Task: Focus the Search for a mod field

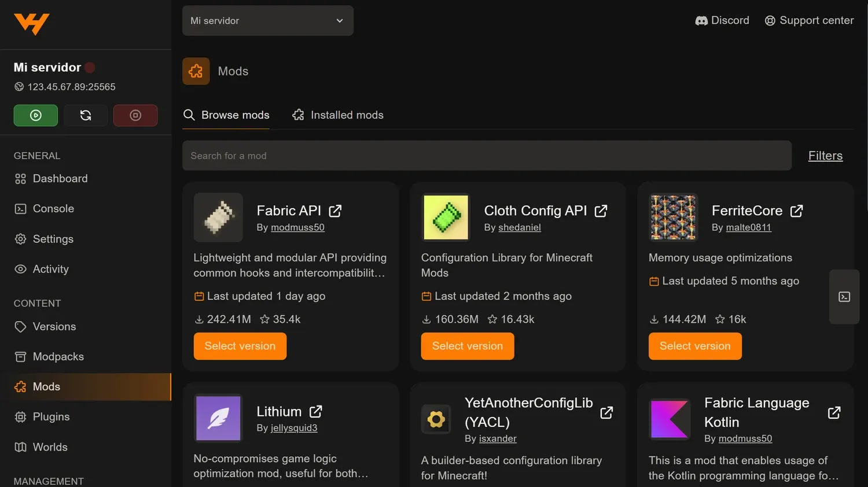Action: 487,156
